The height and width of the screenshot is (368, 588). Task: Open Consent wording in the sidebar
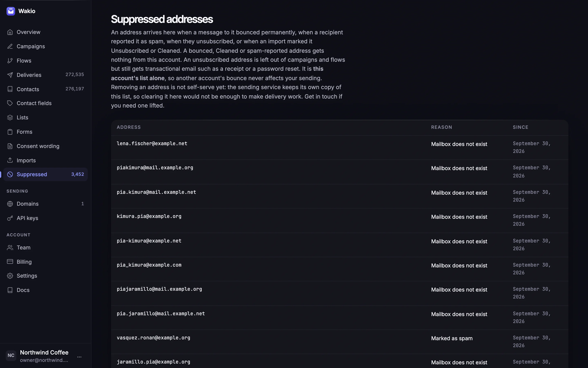click(x=46, y=146)
